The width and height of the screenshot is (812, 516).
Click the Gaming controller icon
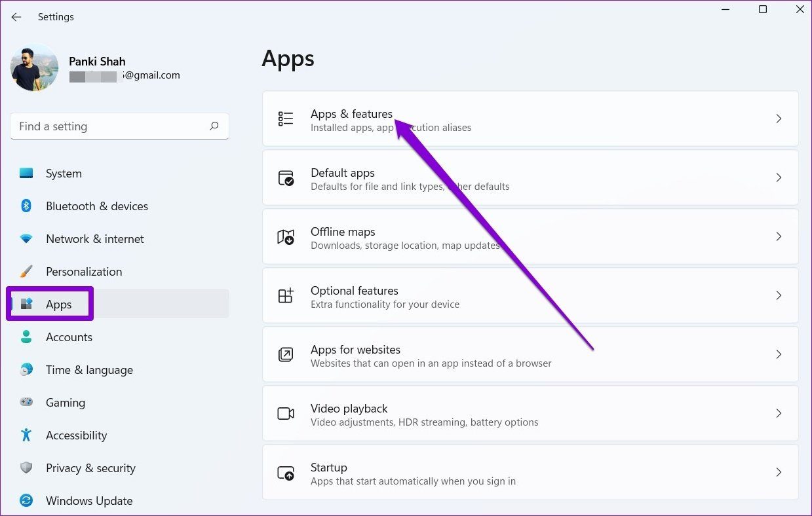tap(26, 403)
